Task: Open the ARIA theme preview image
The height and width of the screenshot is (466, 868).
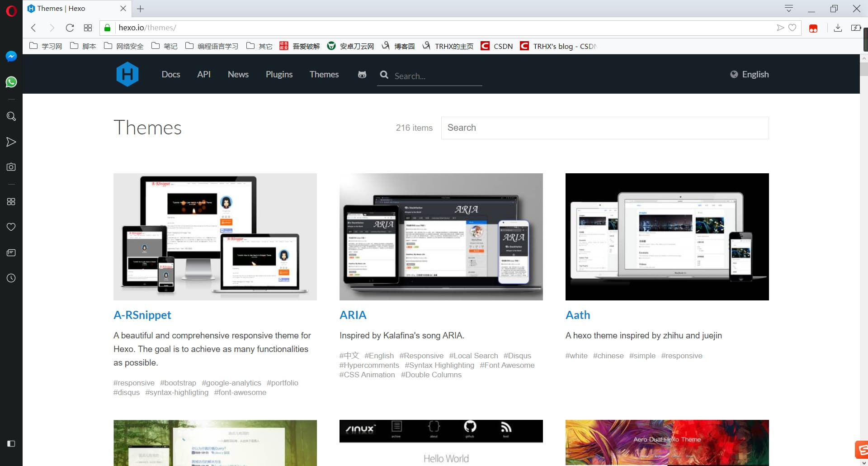Action: point(441,237)
